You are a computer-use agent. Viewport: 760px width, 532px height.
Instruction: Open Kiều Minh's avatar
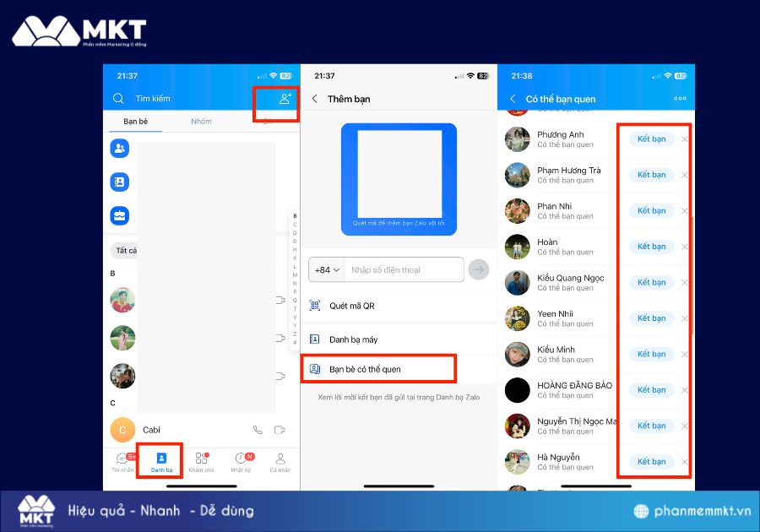click(517, 354)
